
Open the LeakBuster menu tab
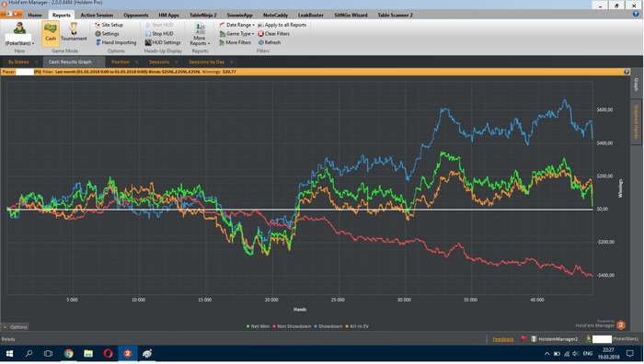311,15
